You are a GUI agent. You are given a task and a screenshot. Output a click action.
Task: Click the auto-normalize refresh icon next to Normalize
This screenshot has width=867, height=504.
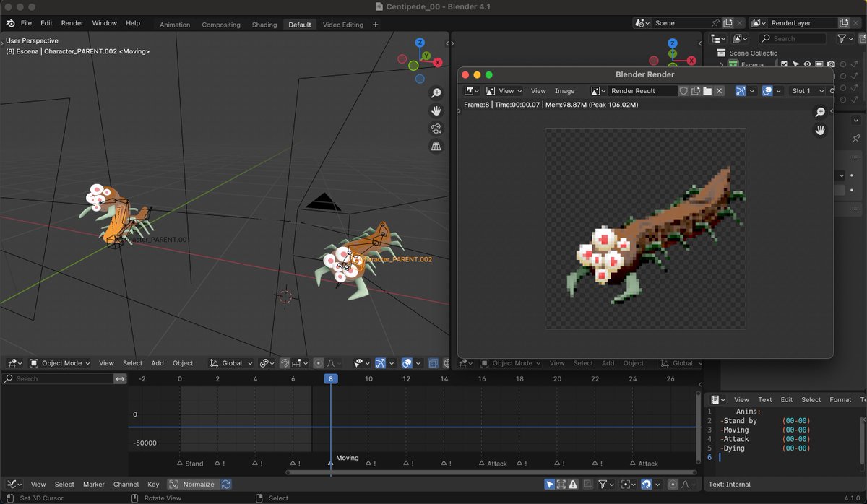[x=226, y=485]
